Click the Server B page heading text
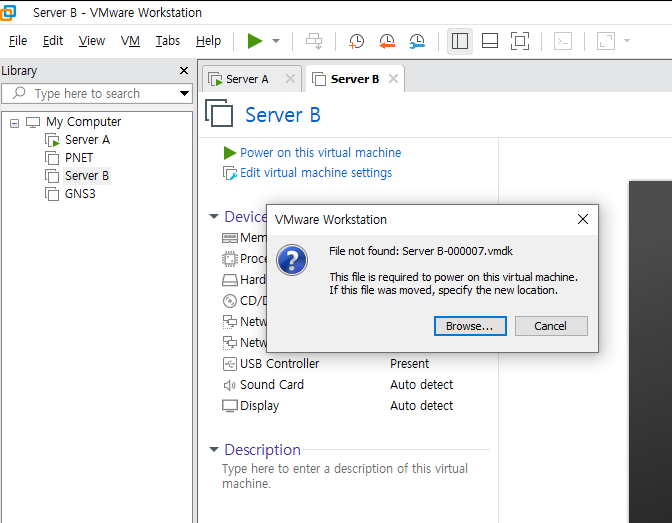The image size is (672, 523). coord(283,115)
